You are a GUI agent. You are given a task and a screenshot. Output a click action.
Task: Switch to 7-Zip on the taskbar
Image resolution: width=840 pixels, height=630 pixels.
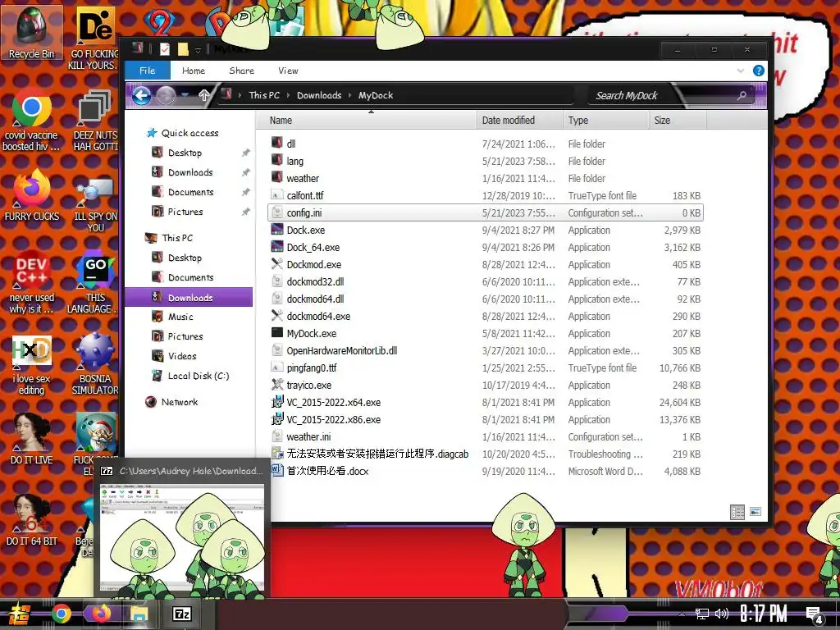[x=181, y=614]
